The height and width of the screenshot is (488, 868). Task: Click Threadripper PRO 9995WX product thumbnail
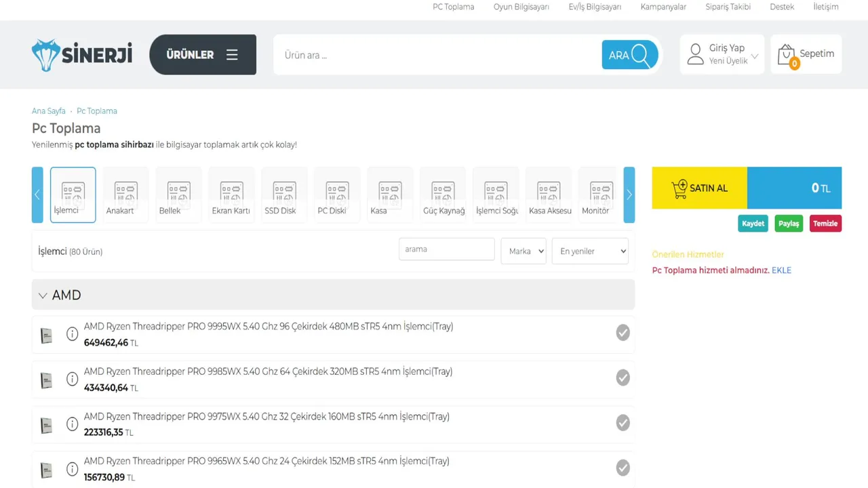(46, 335)
